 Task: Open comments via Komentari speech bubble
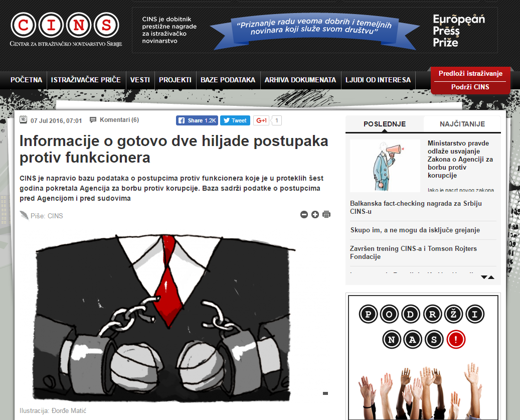click(114, 120)
